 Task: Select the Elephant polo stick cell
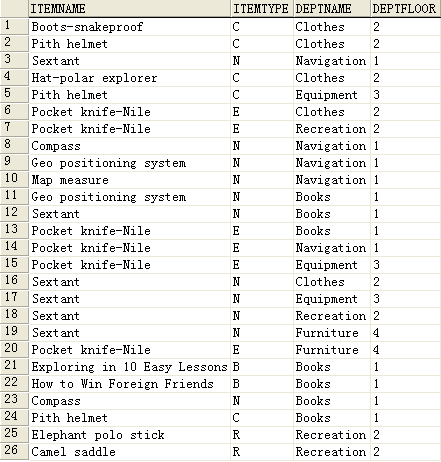[130, 435]
